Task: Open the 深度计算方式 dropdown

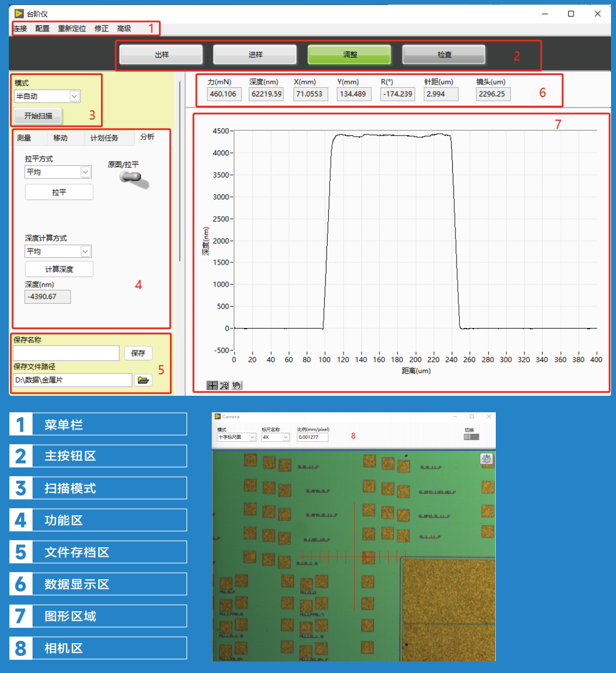Action: pos(85,251)
